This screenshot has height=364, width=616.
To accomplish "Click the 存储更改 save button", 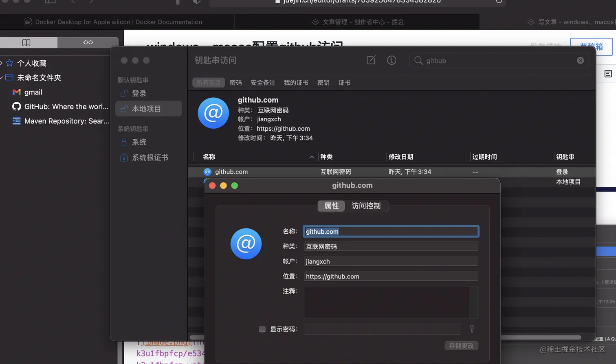I will tap(461, 346).
